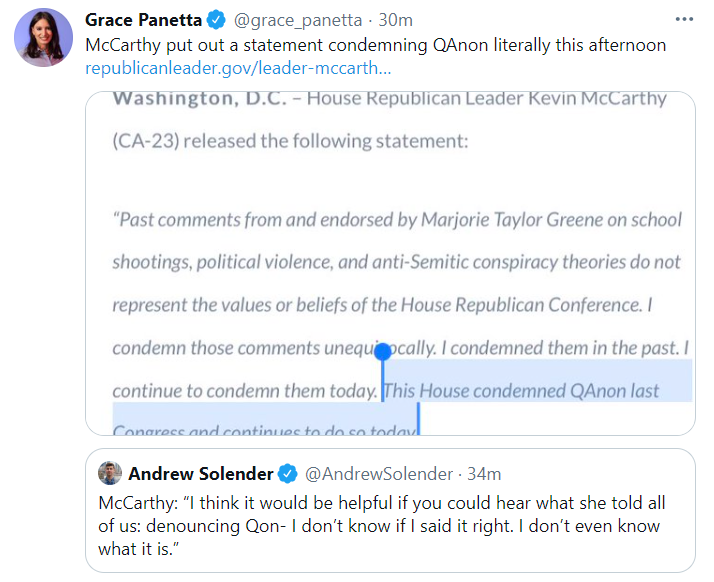Open Grace Panetta's profile via display name
This screenshot has height=582, width=714.
[143, 21]
